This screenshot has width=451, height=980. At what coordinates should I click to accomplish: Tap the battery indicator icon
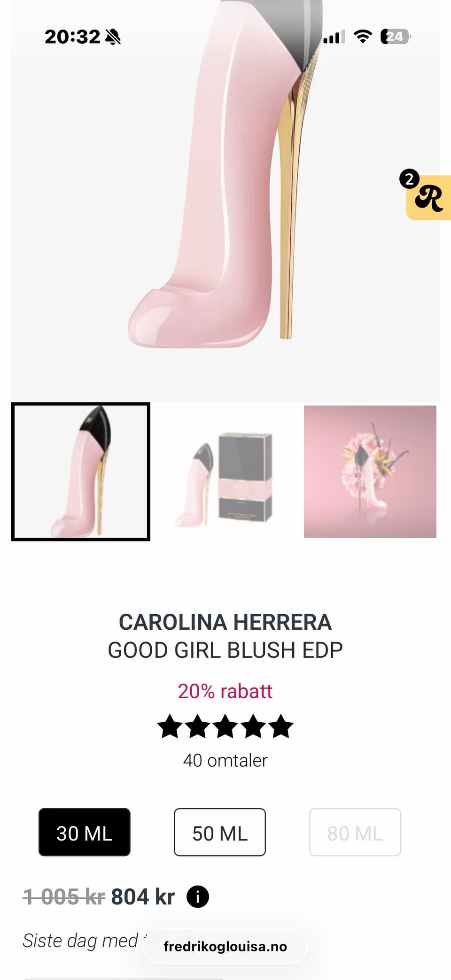396,36
